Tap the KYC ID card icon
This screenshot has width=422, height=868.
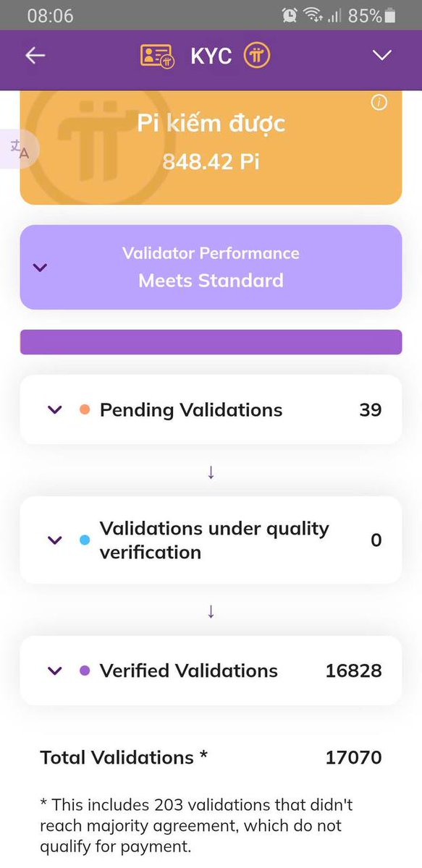click(156, 56)
